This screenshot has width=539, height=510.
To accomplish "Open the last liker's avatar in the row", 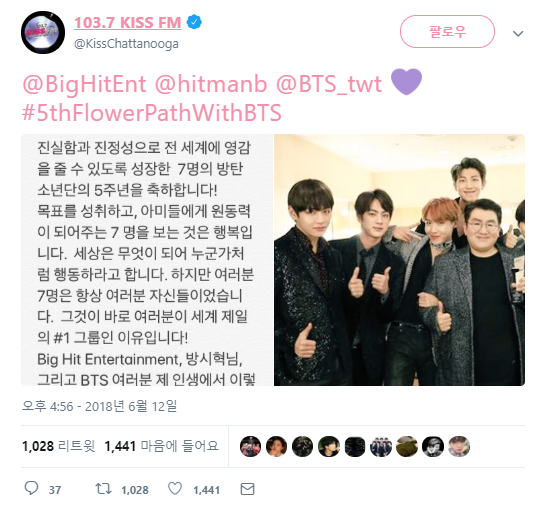I will pyautogui.click(x=459, y=446).
